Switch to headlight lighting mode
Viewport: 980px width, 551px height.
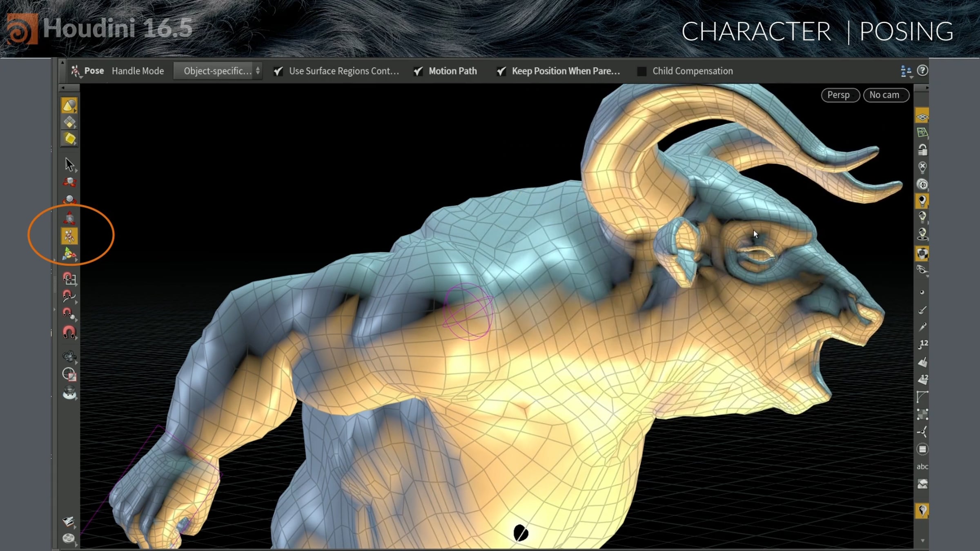pyautogui.click(x=922, y=184)
